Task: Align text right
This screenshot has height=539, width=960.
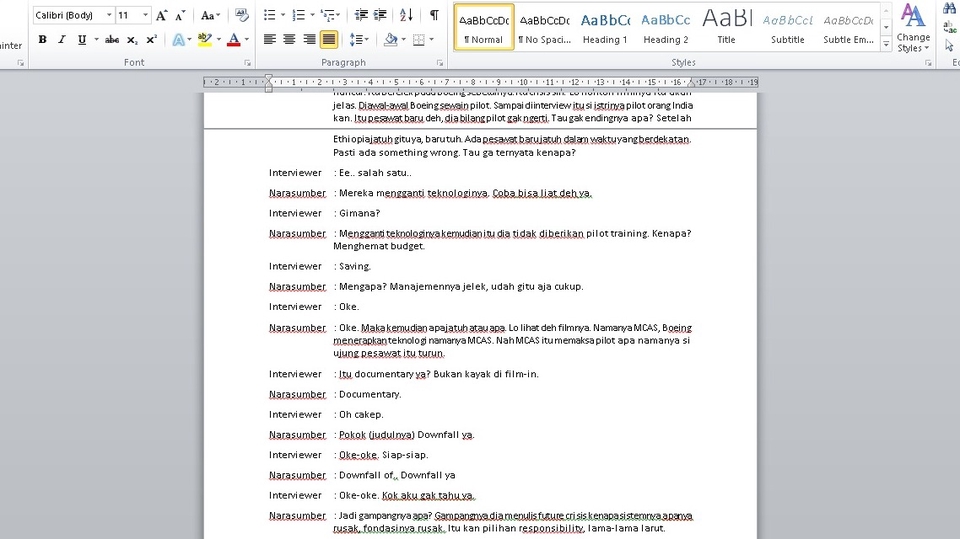Action: click(309, 40)
